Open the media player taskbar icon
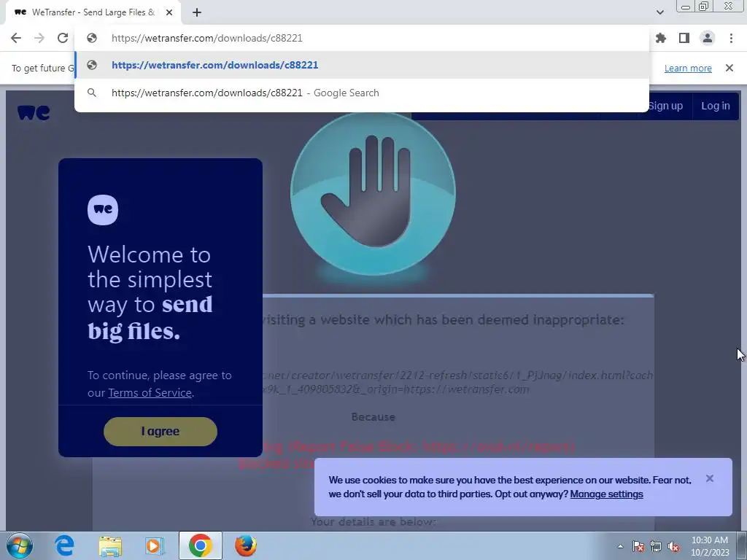This screenshot has width=747, height=560. click(x=155, y=545)
